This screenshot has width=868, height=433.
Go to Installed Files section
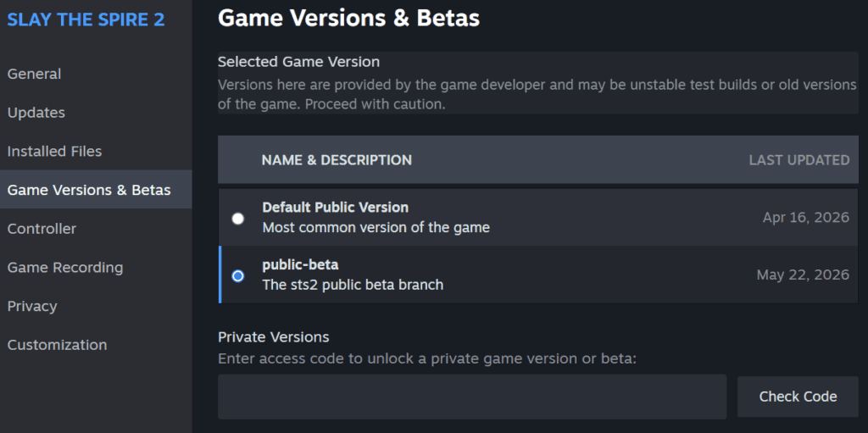coord(54,151)
